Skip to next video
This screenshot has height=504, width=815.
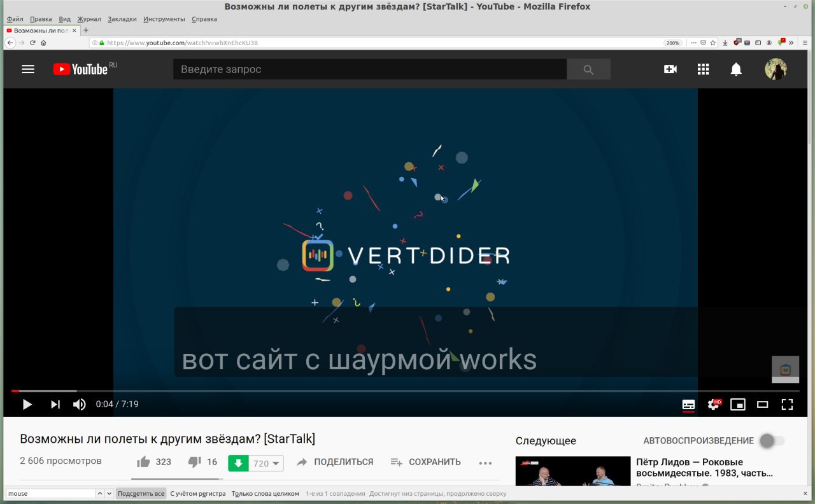coord(55,404)
